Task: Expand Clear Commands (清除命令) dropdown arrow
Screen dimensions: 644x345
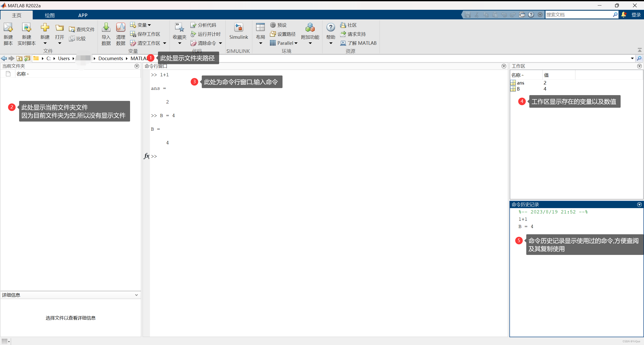Action: [x=221, y=43]
